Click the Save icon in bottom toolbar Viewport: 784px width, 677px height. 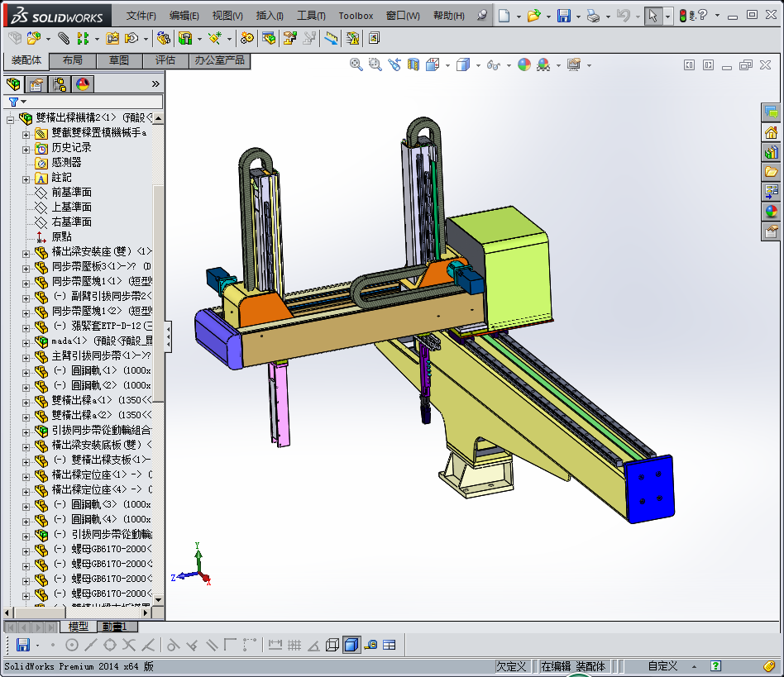click(23, 645)
